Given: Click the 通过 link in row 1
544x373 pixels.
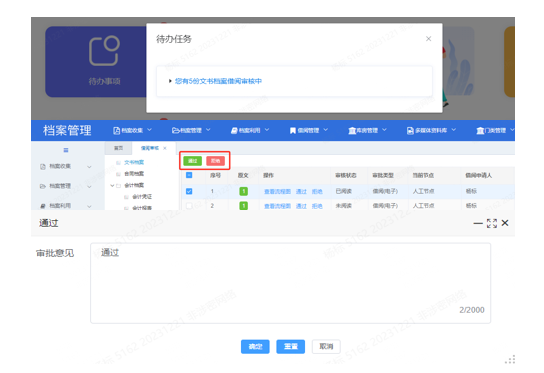Looking at the screenshot, I should (x=301, y=192).
